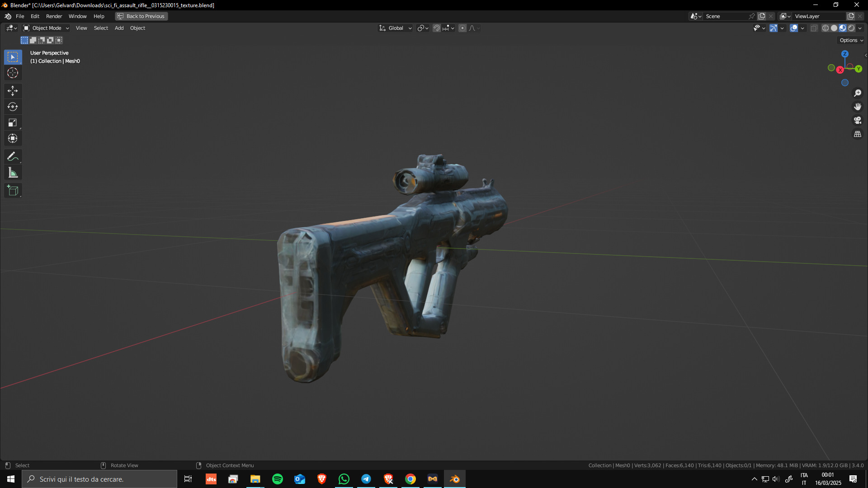
Task: Open WhatsApp from the taskbar
Action: [344, 479]
